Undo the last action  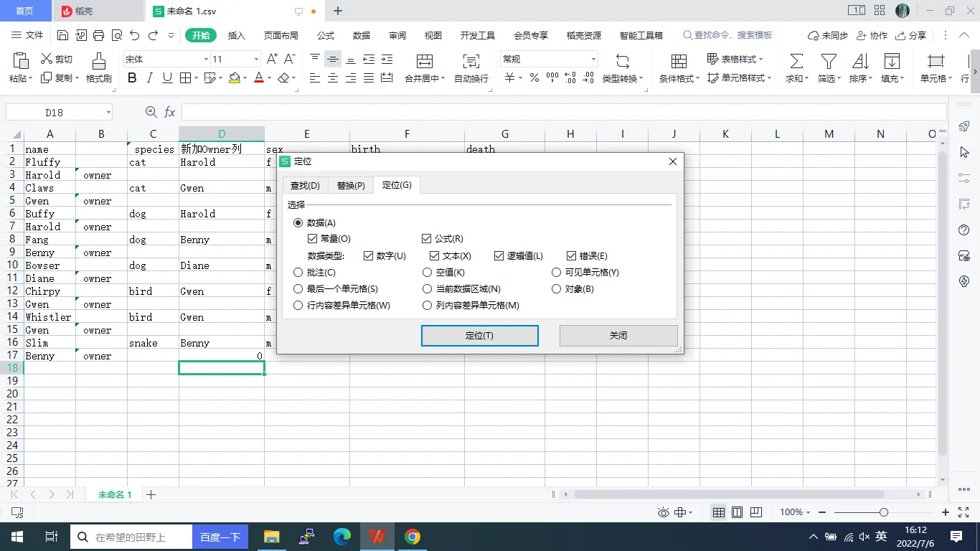coord(135,35)
